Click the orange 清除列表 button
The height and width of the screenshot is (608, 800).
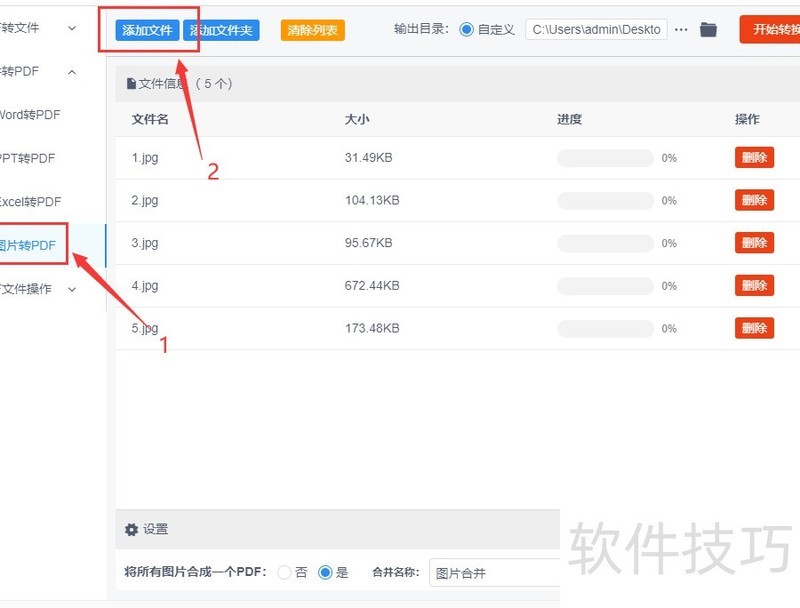(x=312, y=30)
